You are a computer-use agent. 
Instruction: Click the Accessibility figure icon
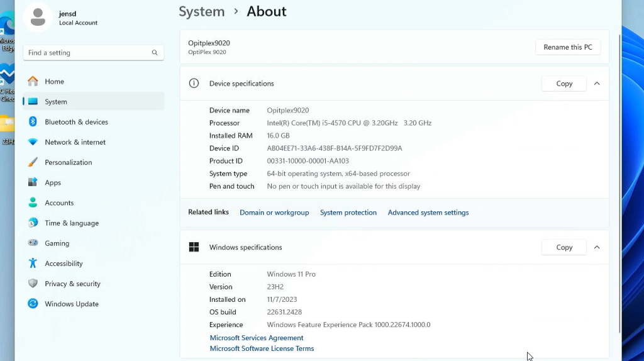coord(33,264)
